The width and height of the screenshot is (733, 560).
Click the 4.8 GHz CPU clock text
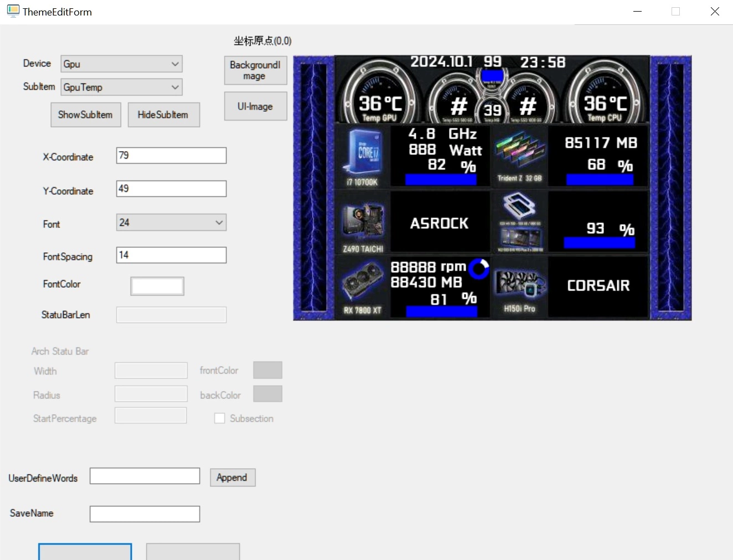[x=442, y=134]
